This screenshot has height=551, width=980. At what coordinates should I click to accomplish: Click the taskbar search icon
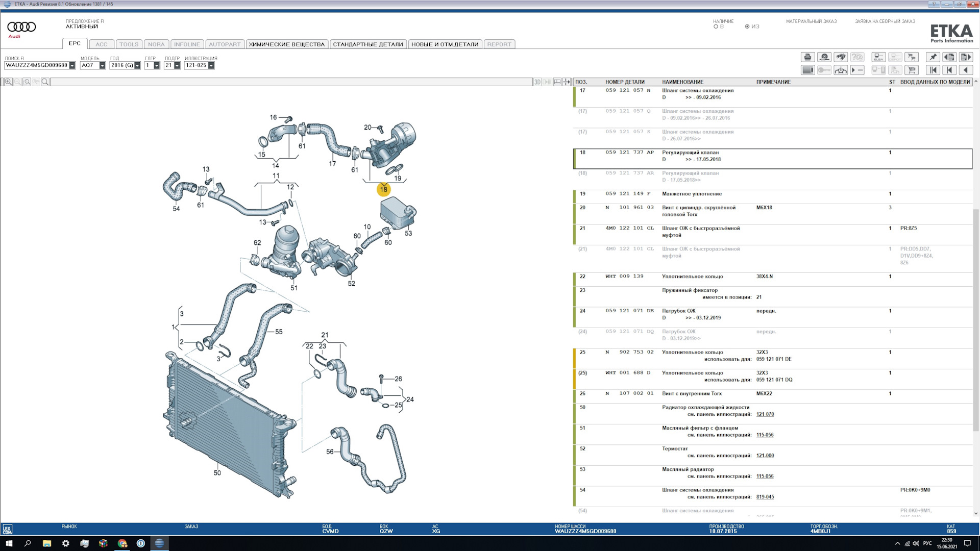click(28, 543)
